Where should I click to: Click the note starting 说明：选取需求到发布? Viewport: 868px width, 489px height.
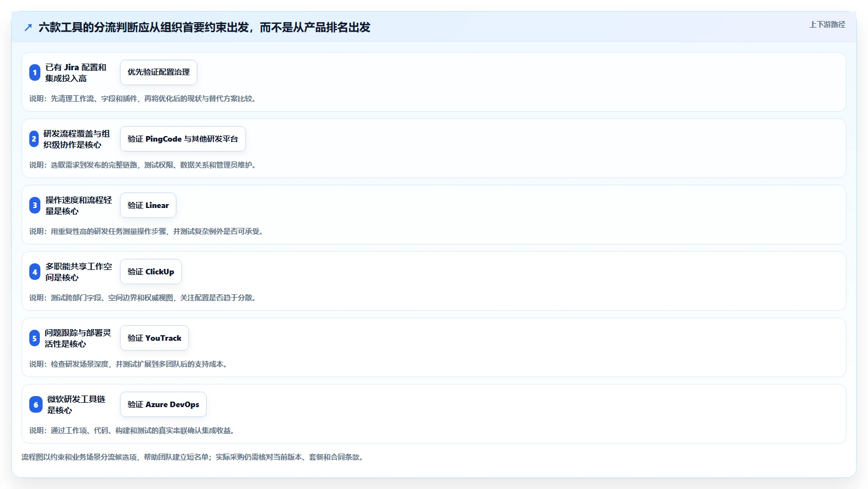[x=143, y=165]
